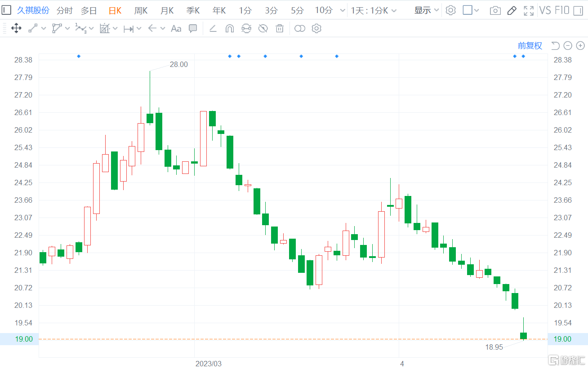Click the drawing toolbar drag handle
588x369 pixels.
(4, 29)
